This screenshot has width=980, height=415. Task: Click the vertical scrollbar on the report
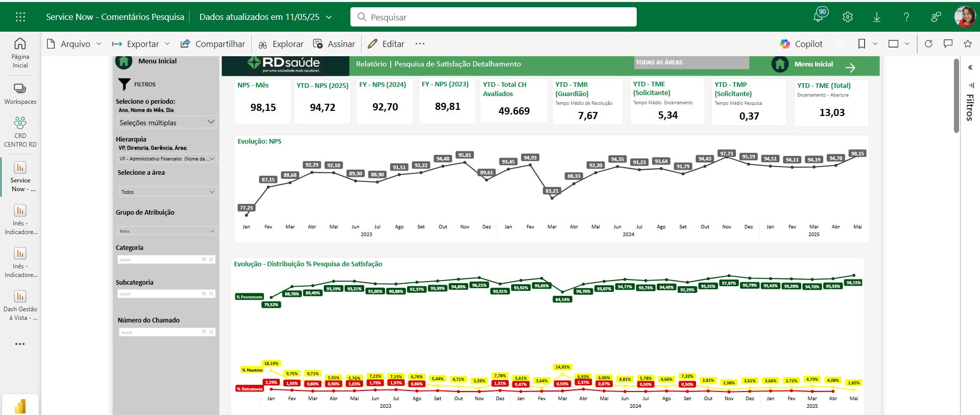coord(957,97)
